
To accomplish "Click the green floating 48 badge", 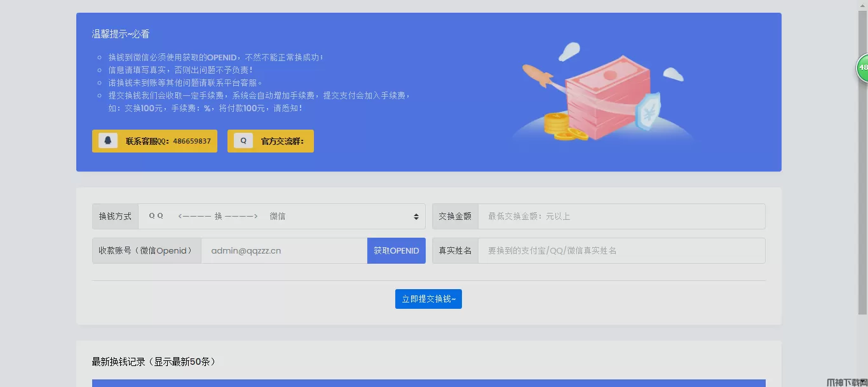I will tap(862, 67).
